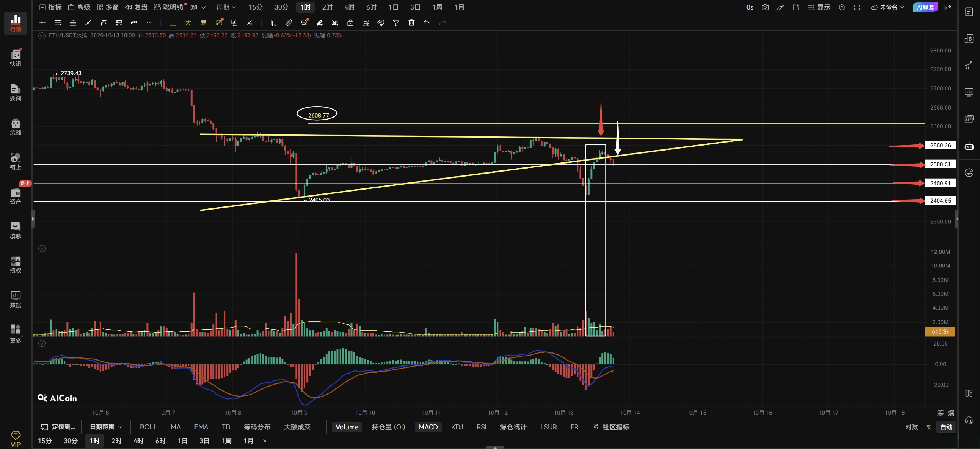Click the VIP diamond icon
This screenshot has height=449, width=980.
click(16, 439)
